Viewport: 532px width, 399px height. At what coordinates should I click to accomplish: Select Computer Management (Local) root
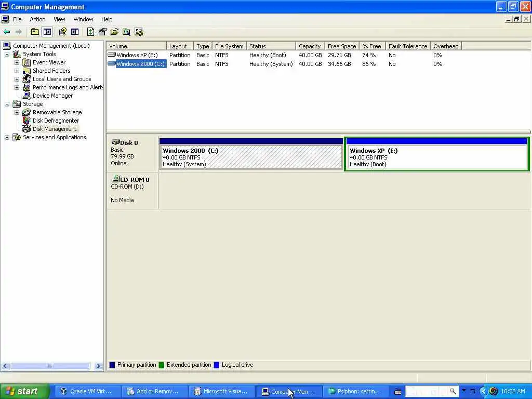51,46
